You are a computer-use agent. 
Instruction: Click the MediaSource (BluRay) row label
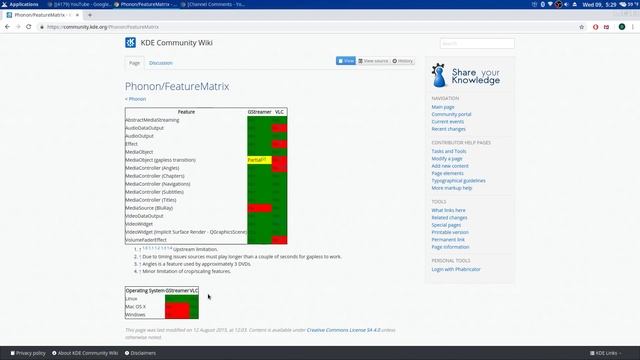(149, 208)
